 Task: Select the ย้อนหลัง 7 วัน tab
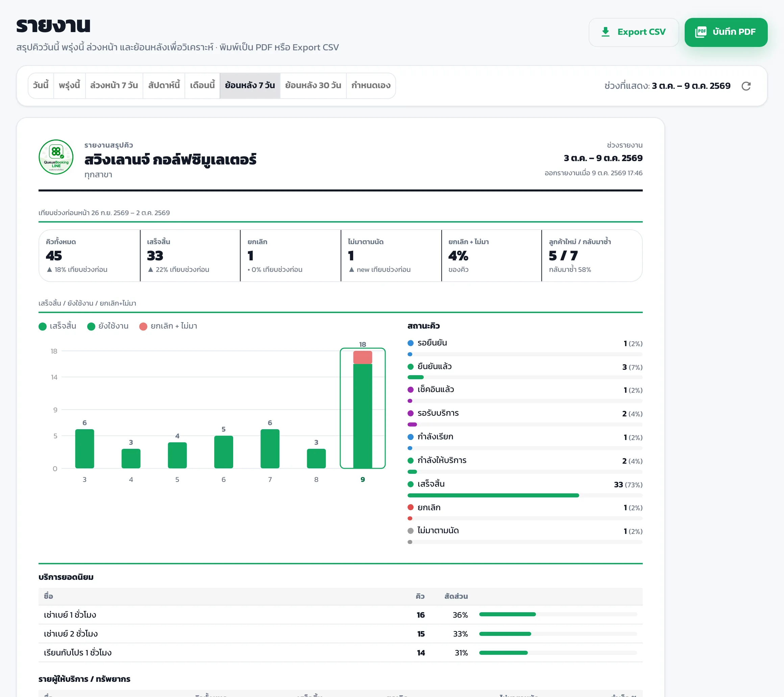pyautogui.click(x=250, y=85)
